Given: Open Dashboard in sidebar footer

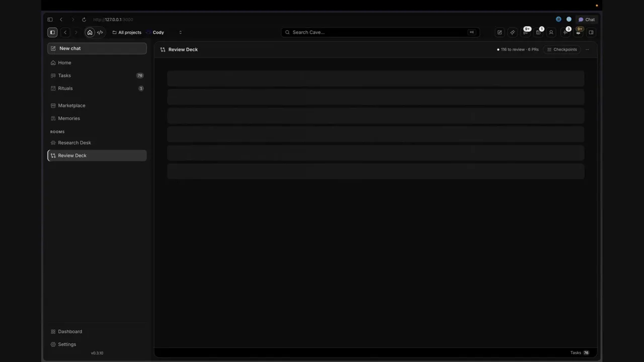Looking at the screenshot, I should pos(97,332).
